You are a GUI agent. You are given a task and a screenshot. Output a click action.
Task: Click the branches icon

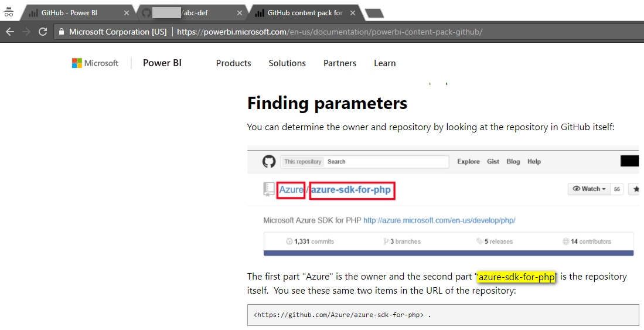386,241
